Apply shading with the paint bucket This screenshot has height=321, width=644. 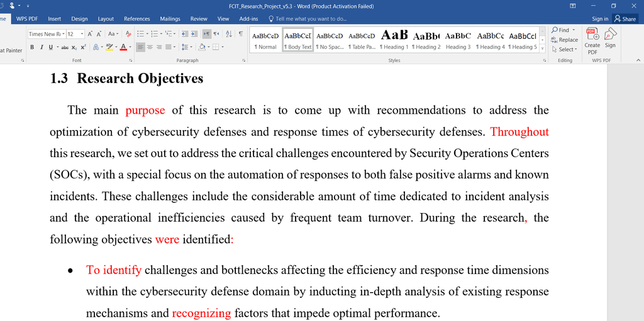(202, 47)
